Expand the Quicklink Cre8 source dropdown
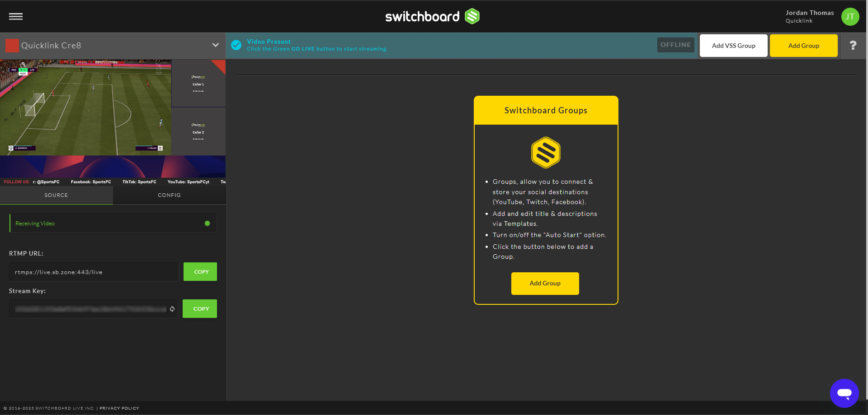868x415 pixels. click(216, 45)
